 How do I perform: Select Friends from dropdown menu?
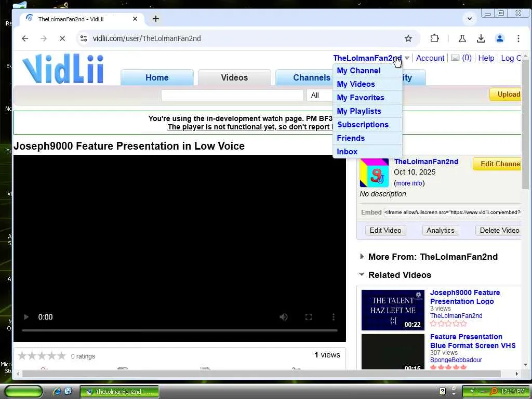351,138
